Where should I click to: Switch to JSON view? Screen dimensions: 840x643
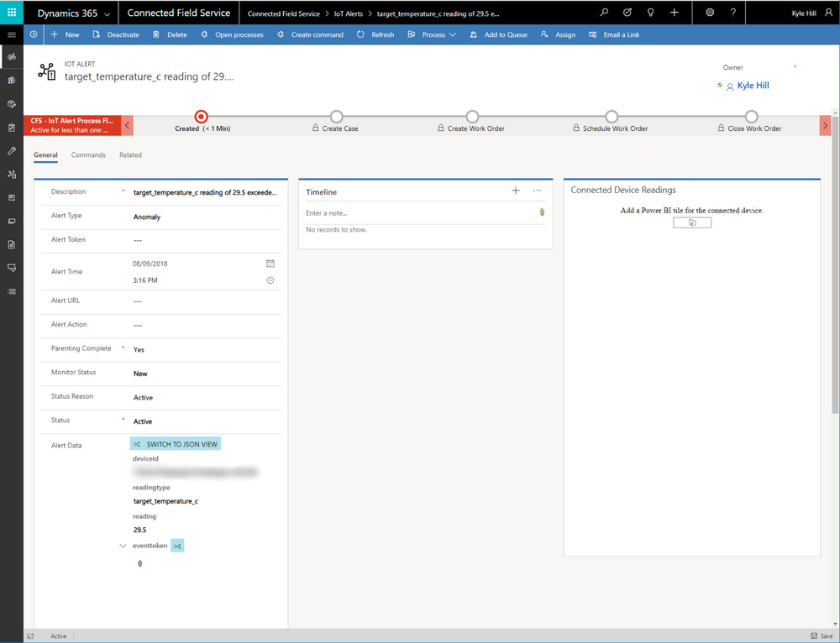pos(176,444)
